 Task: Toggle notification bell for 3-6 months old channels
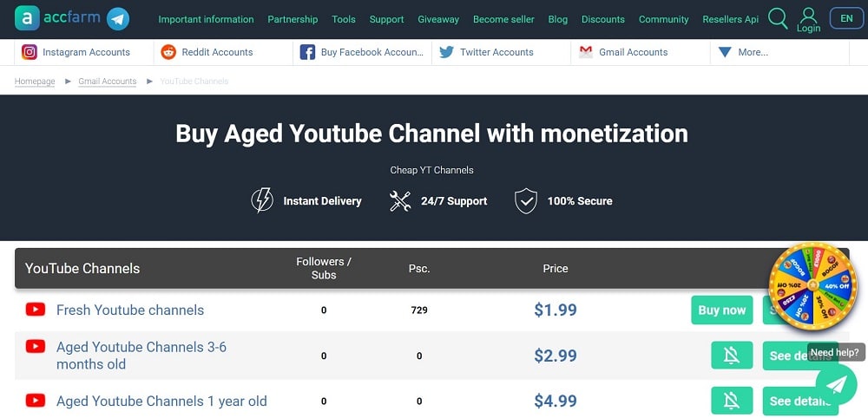[x=732, y=355]
